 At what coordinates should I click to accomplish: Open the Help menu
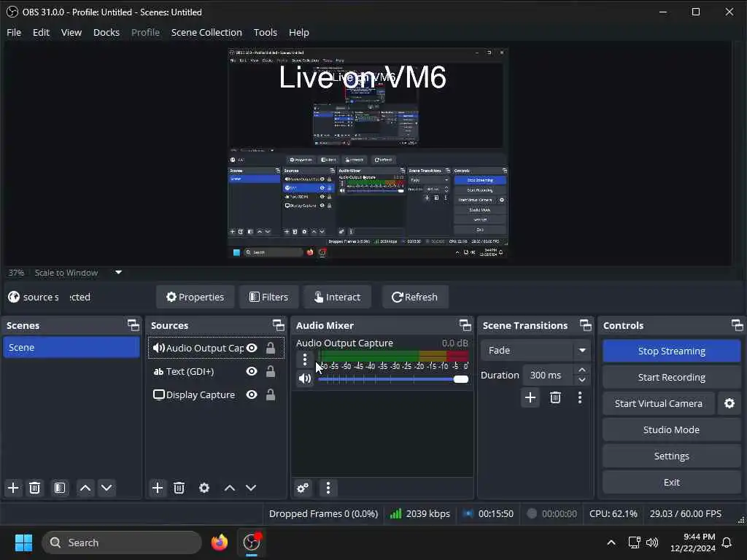tap(299, 32)
